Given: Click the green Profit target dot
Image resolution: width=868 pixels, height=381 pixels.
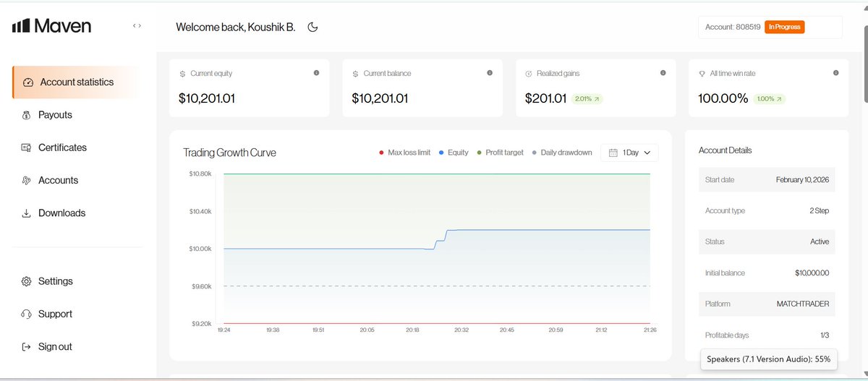Looking at the screenshot, I should [x=480, y=153].
